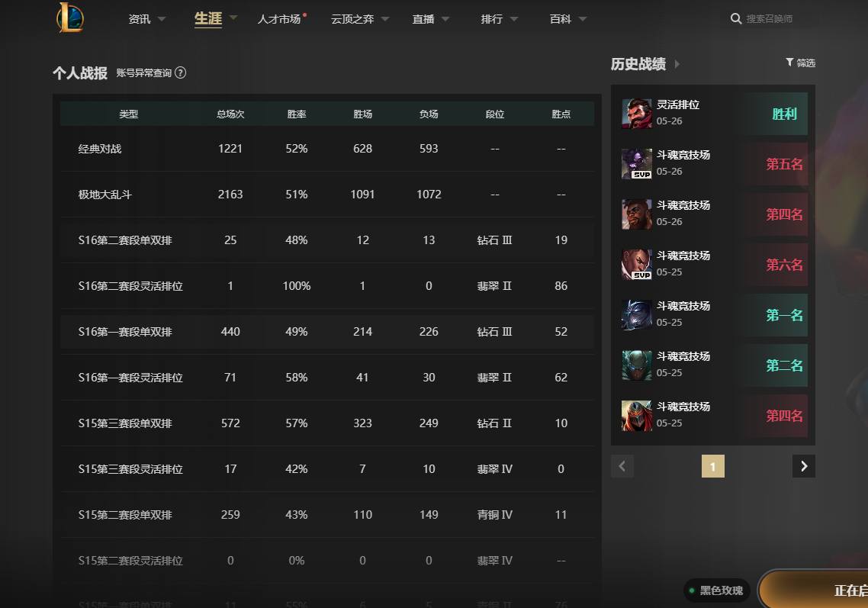Expand the 历史战绩 arrow
The height and width of the screenshot is (608, 868).
tap(677, 64)
